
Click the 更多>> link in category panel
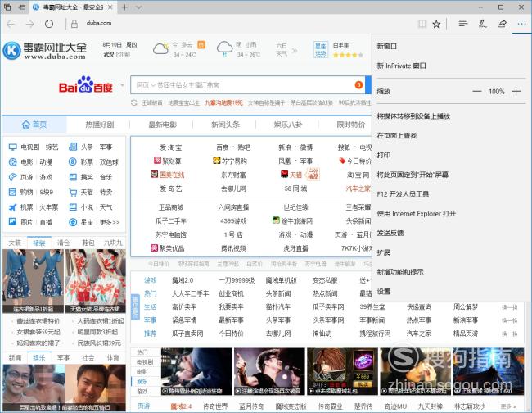pyautogui.click(x=109, y=222)
